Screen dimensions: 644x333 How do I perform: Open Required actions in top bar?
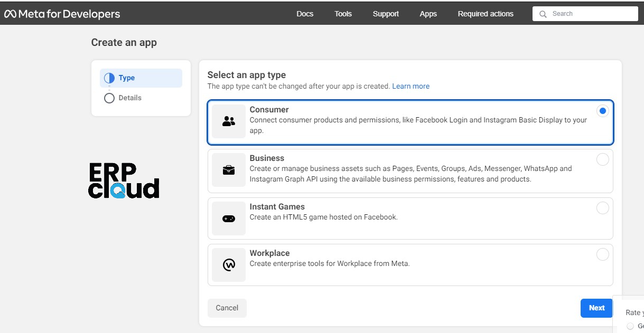(x=486, y=14)
